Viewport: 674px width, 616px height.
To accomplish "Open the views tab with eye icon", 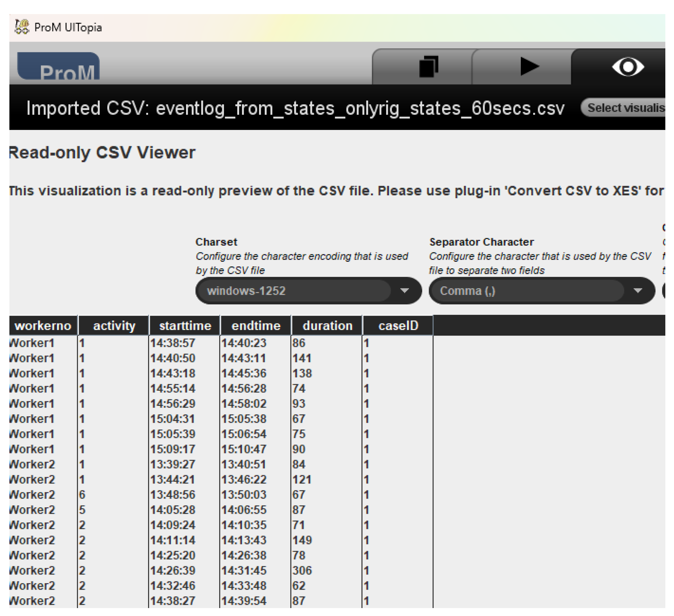I will click(x=627, y=67).
